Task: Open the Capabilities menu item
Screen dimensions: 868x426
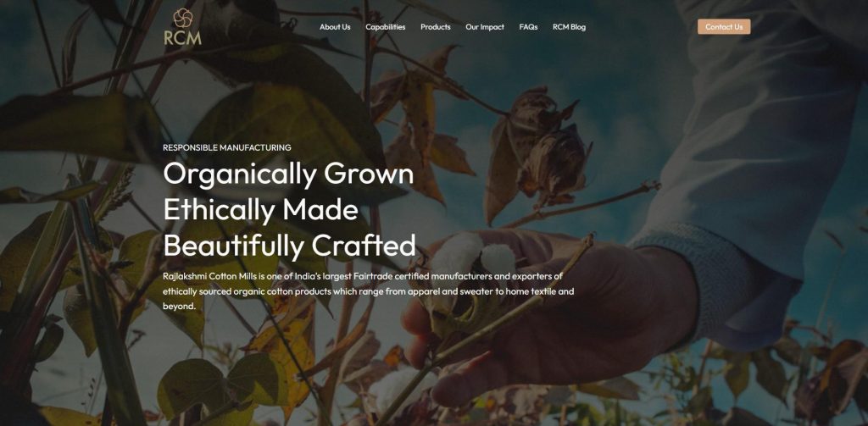Action: point(386,26)
